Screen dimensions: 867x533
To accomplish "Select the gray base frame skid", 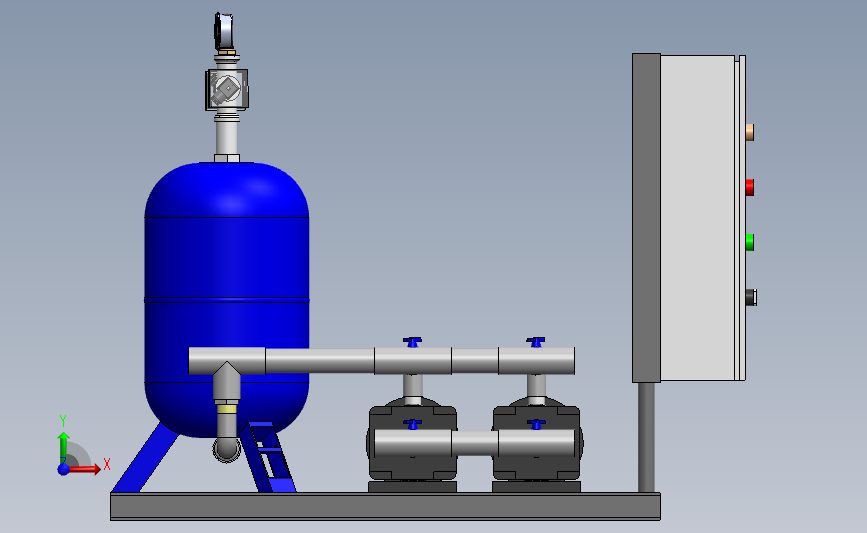I will pyautogui.click(x=385, y=506).
